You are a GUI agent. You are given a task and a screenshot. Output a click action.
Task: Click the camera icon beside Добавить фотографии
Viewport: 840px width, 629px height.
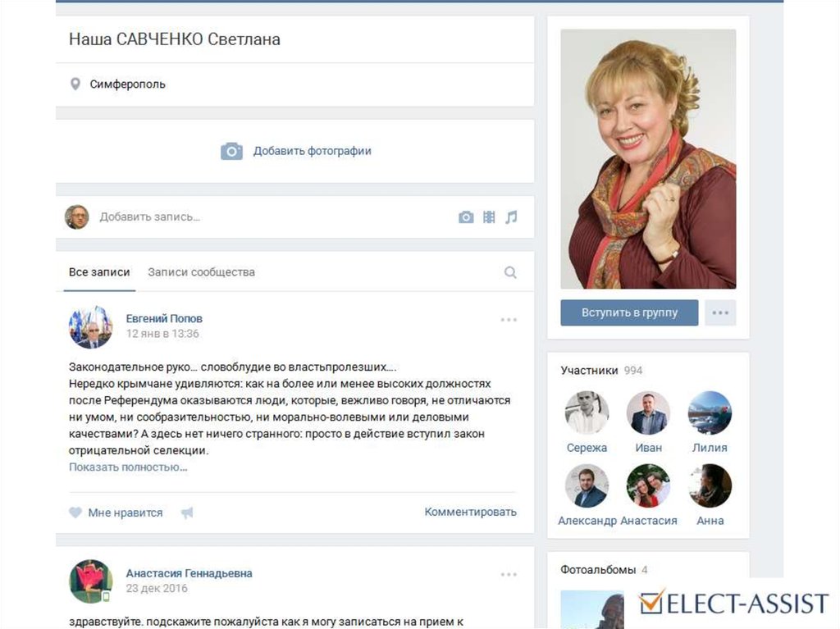tap(231, 151)
